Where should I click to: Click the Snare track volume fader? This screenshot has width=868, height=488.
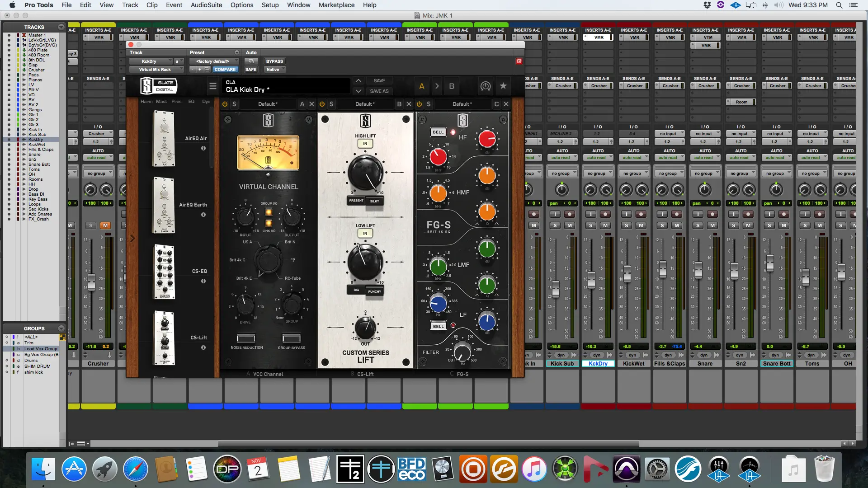point(698,270)
